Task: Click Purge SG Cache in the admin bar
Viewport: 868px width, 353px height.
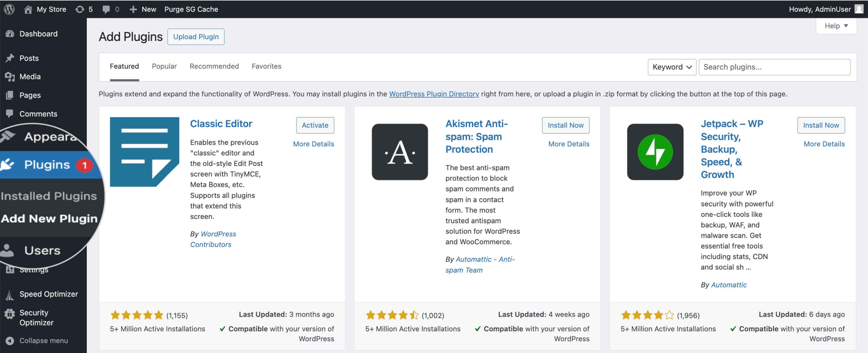Action: click(x=191, y=9)
